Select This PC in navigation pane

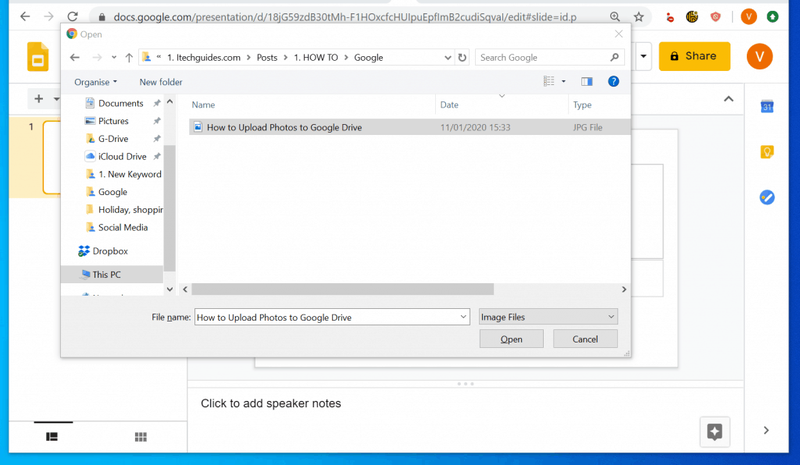[x=106, y=275]
